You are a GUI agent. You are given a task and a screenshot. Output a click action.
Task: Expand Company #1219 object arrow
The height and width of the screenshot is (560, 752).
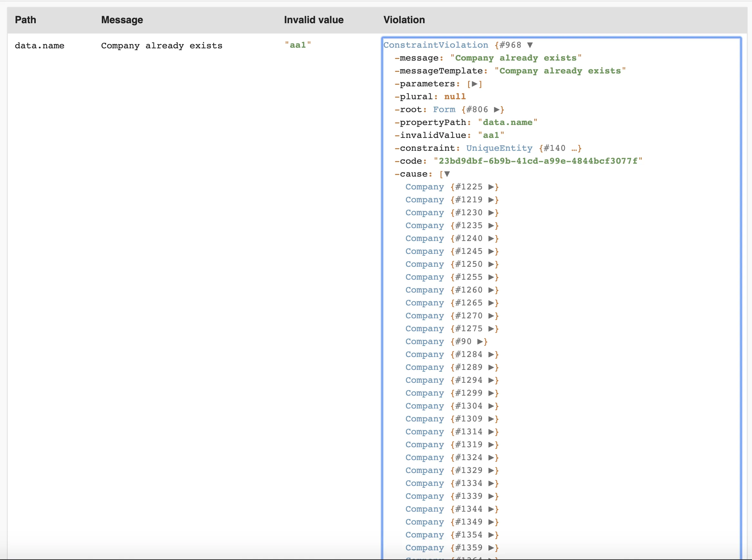491,200
